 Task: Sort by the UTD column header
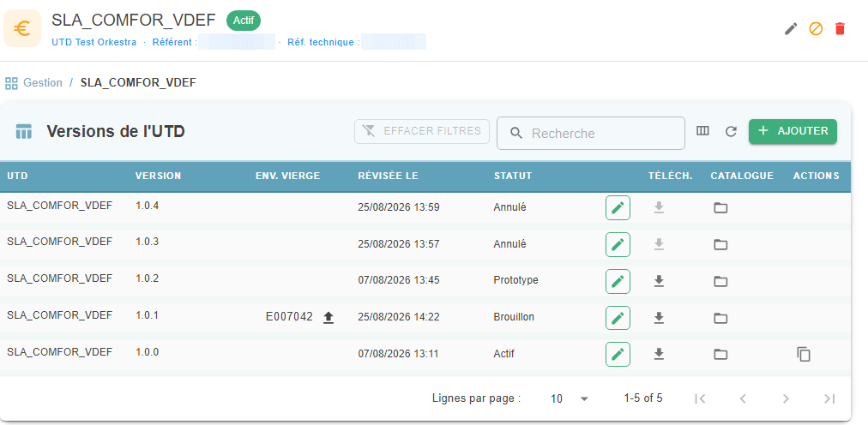(17, 176)
